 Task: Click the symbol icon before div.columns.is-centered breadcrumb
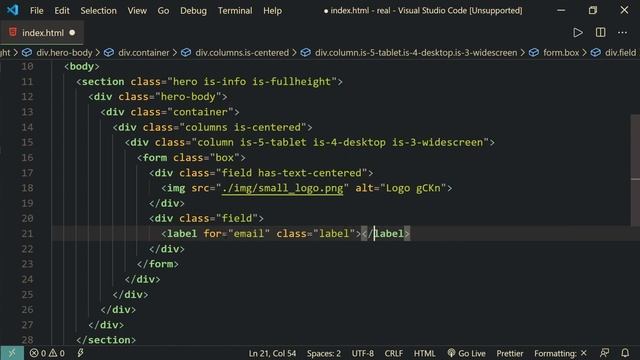186,53
